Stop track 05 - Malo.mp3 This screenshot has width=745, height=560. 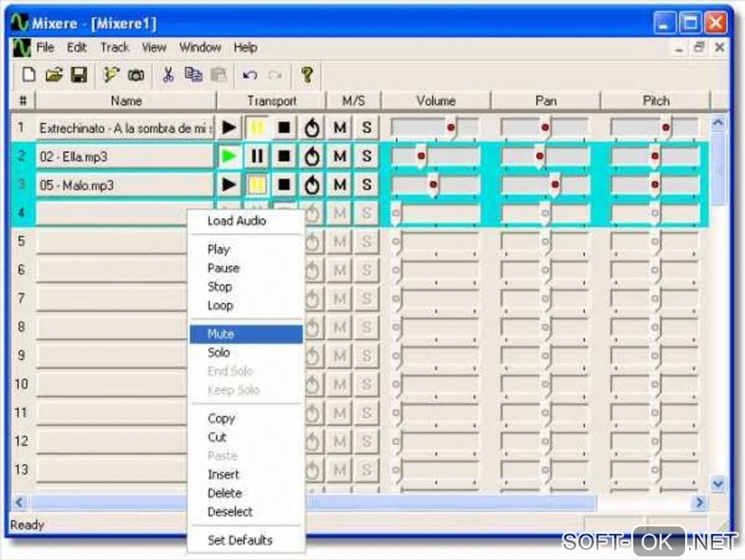click(284, 185)
